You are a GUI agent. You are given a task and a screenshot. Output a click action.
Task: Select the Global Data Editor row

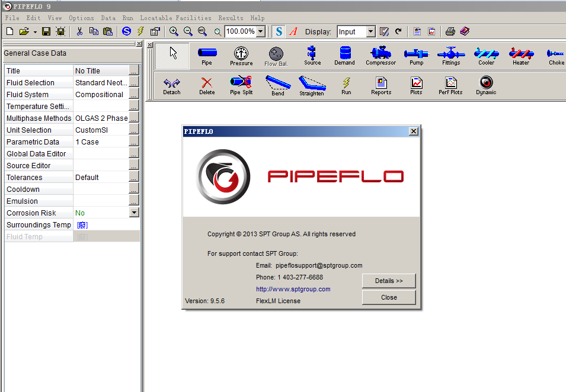click(72, 153)
